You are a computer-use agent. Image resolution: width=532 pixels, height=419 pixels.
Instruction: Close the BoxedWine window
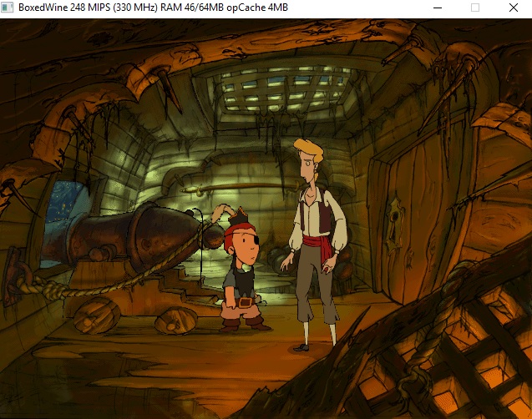pos(514,8)
